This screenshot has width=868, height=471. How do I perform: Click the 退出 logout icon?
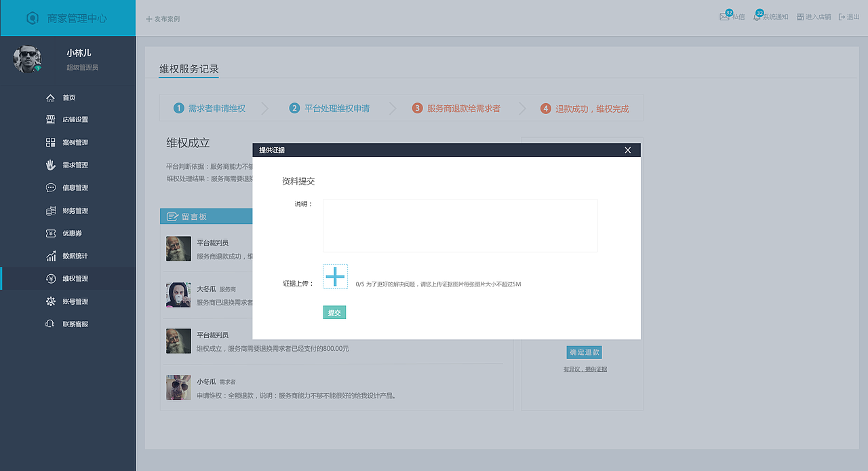[842, 17]
